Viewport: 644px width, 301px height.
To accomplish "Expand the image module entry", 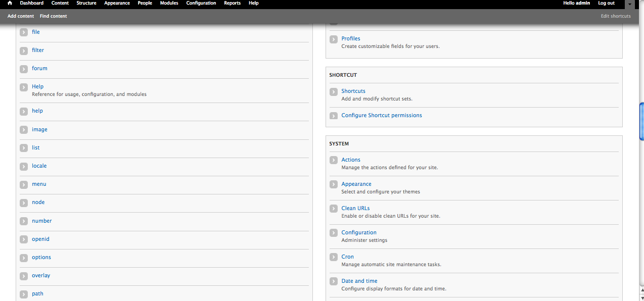I will (24, 129).
